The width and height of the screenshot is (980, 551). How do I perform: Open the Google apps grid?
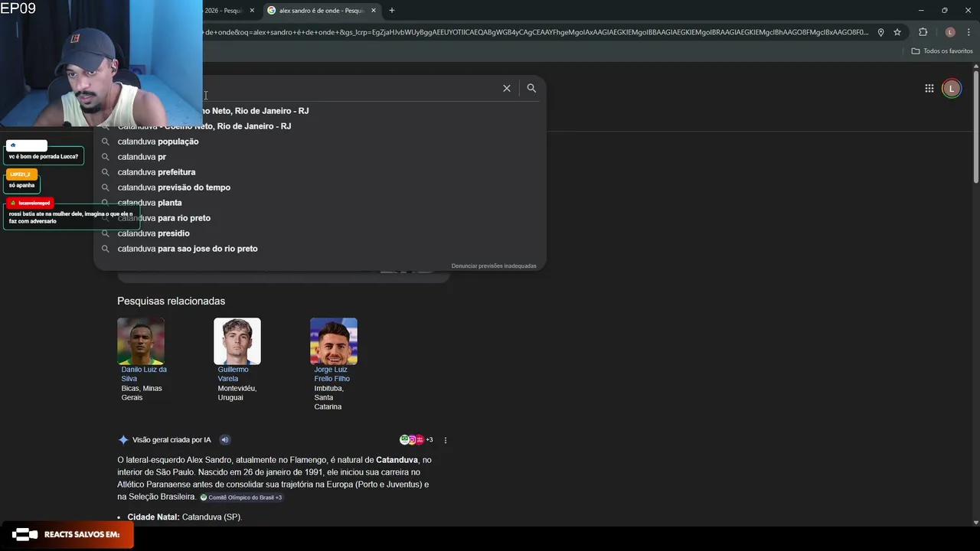[929, 89]
